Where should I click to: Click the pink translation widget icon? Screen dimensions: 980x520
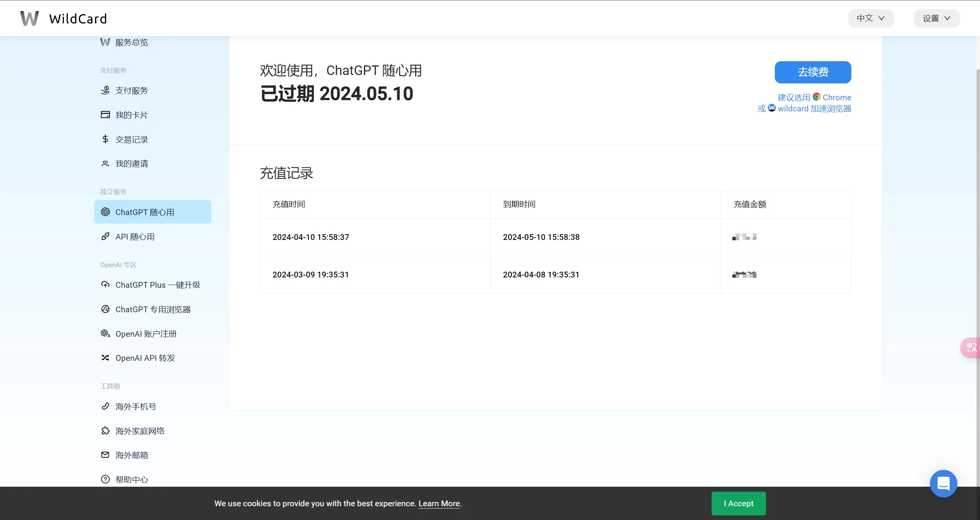pos(971,347)
